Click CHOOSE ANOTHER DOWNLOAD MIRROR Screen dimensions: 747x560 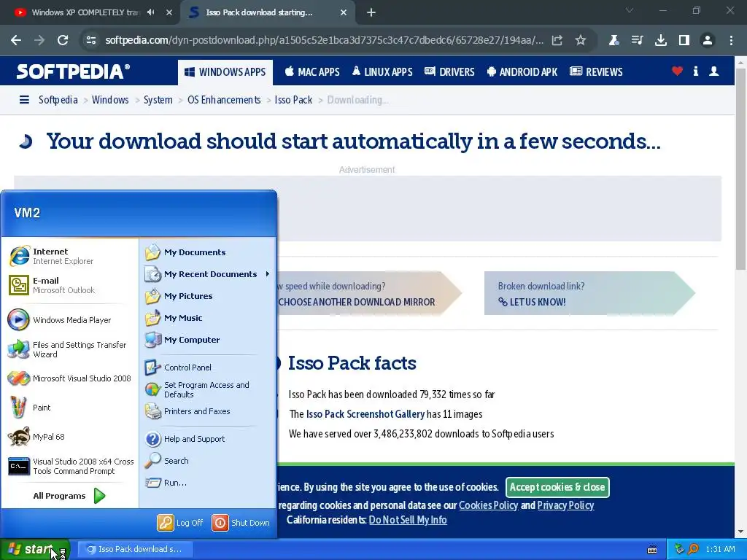pyautogui.click(x=356, y=302)
